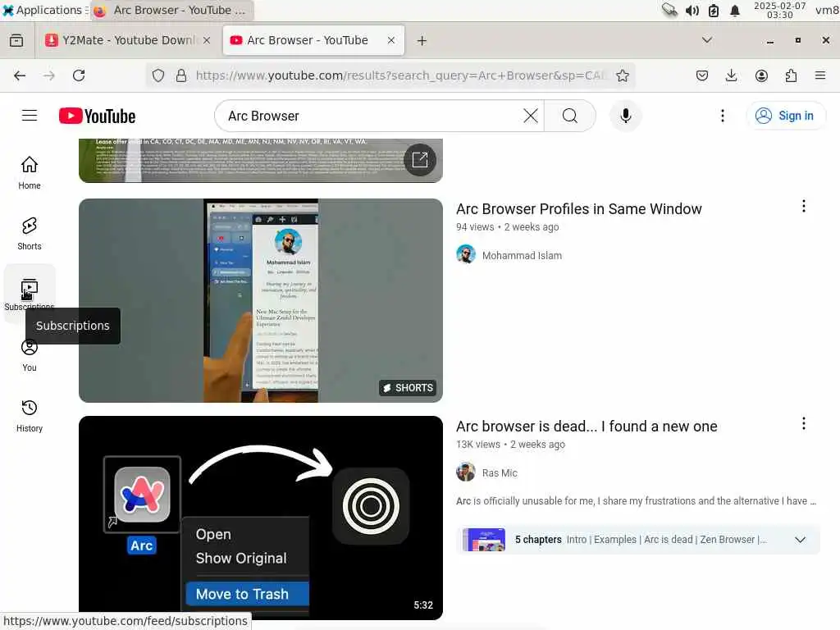
Task: Focus the browser URL address bar
Action: pyautogui.click(x=402, y=75)
